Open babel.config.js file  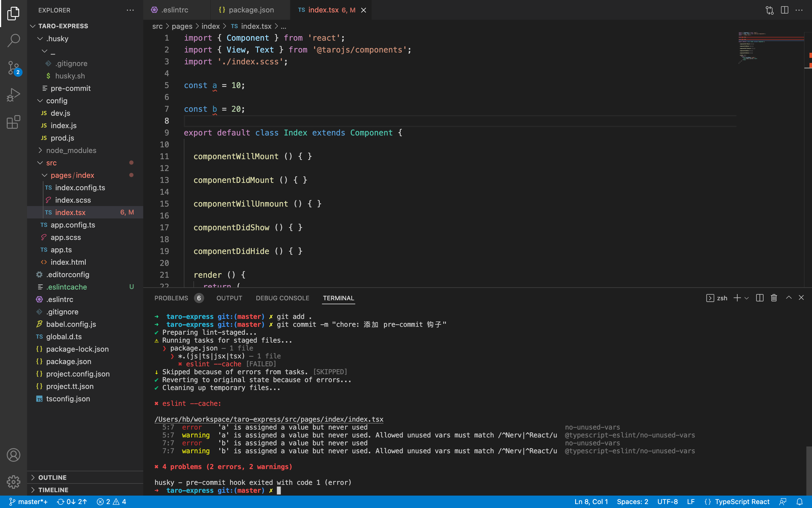[85, 324]
